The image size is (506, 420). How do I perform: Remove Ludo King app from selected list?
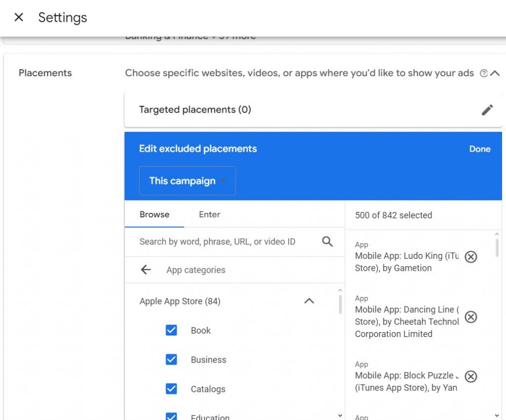pyautogui.click(x=471, y=257)
